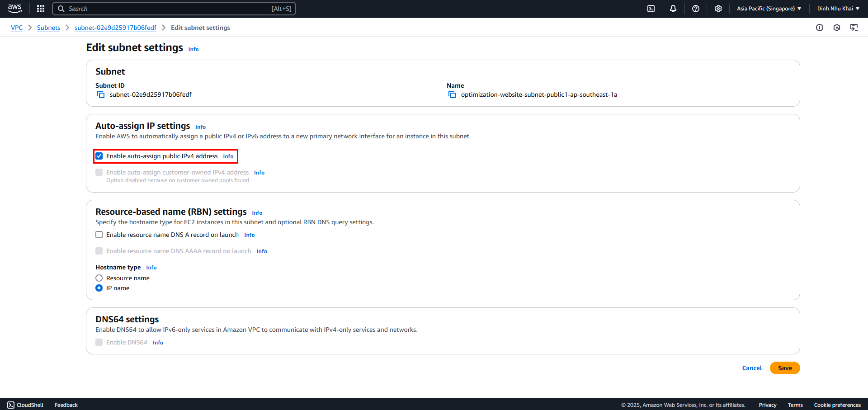
Task: Cancel editing subnet settings
Action: point(752,368)
